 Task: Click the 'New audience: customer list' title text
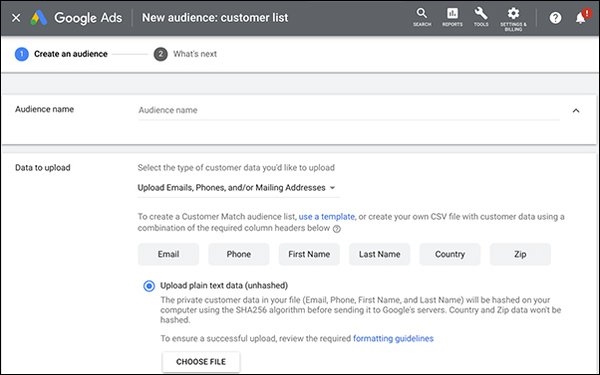(215, 18)
